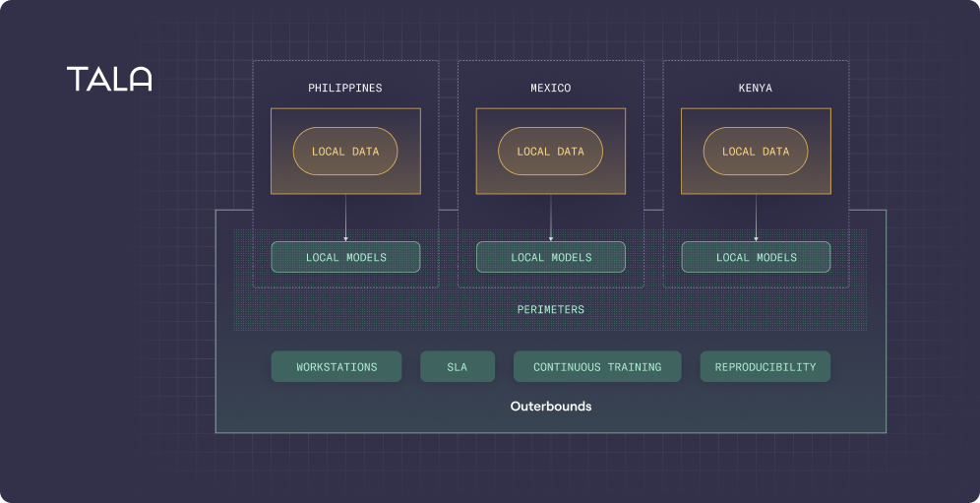Open the Philippines LOCAL MODELS box
Viewport: 980px width, 503px height.
(x=345, y=257)
